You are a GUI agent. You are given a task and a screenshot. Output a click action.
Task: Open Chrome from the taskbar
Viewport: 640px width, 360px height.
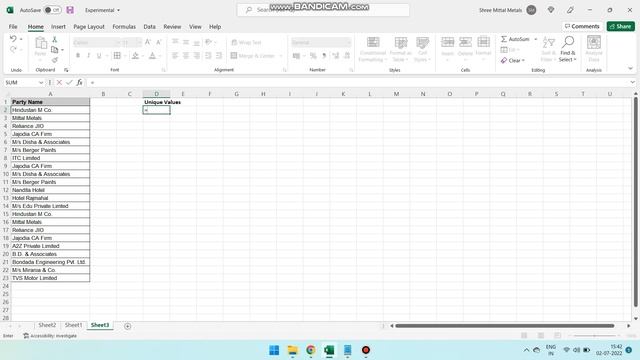click(x=311, y=350)
